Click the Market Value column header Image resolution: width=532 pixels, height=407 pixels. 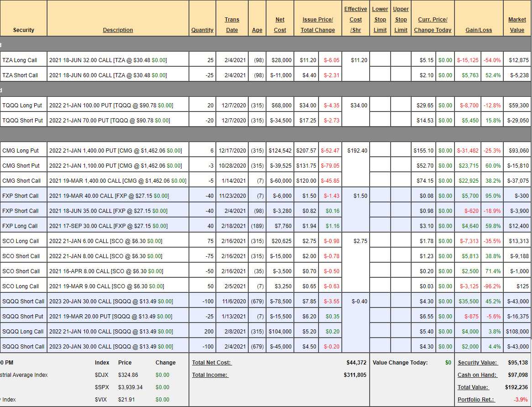516,25
